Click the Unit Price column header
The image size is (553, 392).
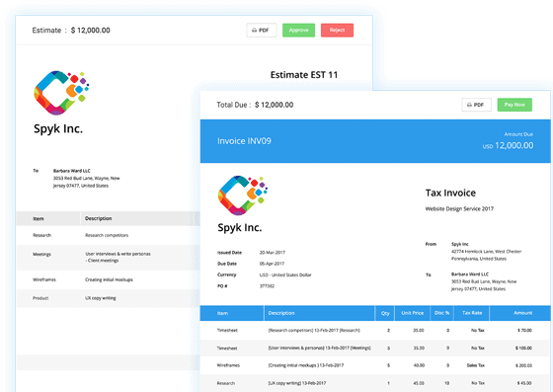[x=413, y=313]
